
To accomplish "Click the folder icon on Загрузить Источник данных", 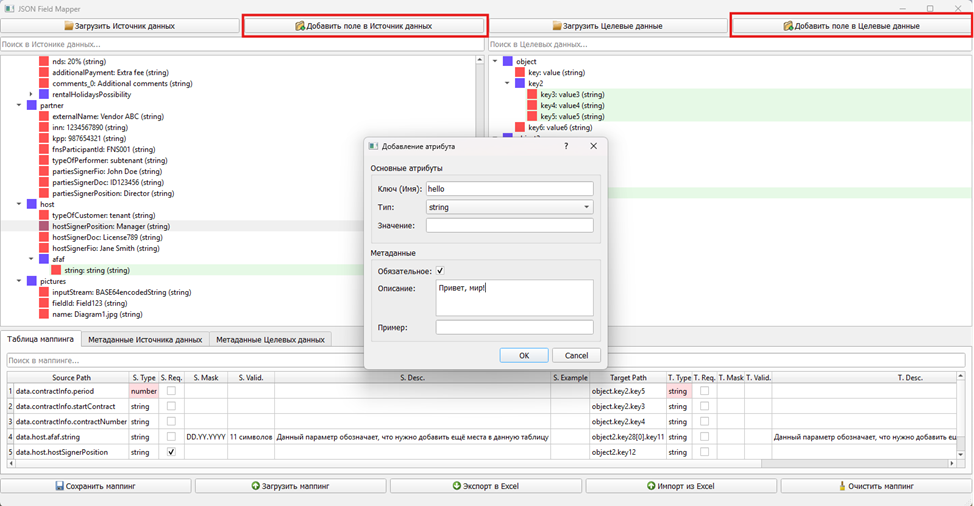I will click(69, 26).
